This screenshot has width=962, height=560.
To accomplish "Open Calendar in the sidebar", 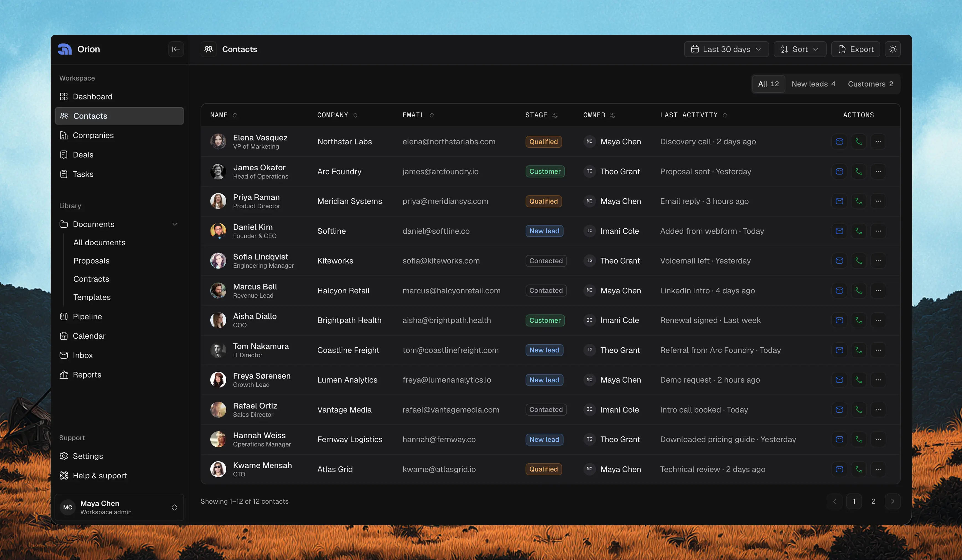I will (x=119, y=336).
